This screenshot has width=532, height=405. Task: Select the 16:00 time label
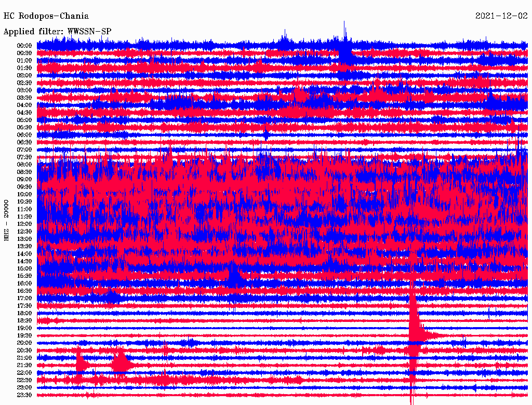(x=24, y=283)
